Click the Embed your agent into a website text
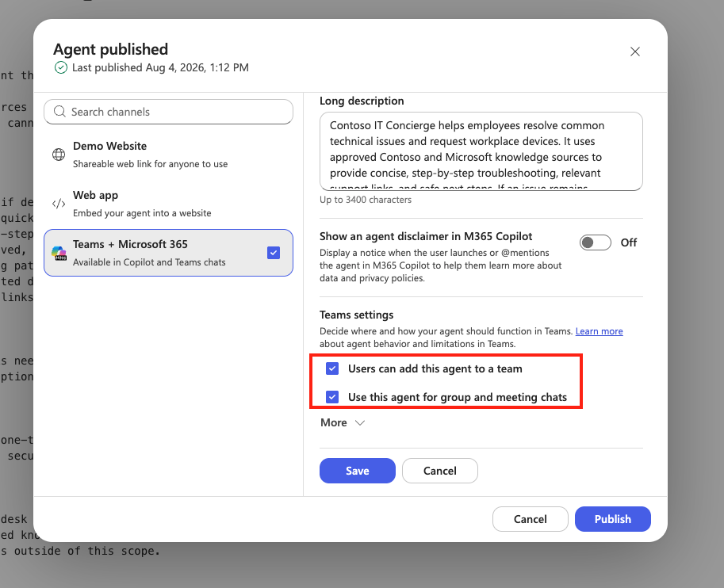 tap(142, 213)
